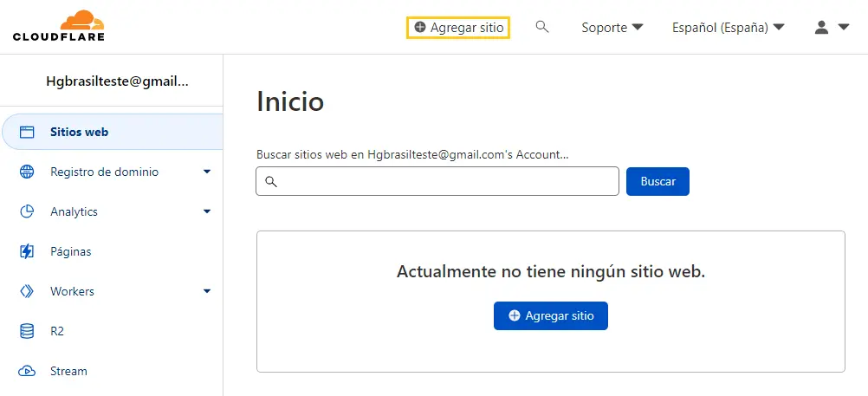
Task: Open the header search magnifier icon
Action: click(542, 27)
